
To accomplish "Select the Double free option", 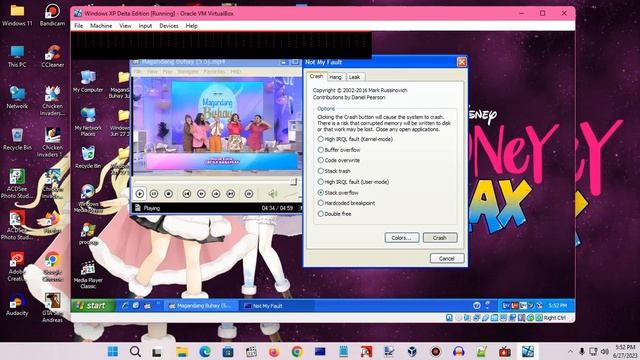I will (x=321, y=213).
